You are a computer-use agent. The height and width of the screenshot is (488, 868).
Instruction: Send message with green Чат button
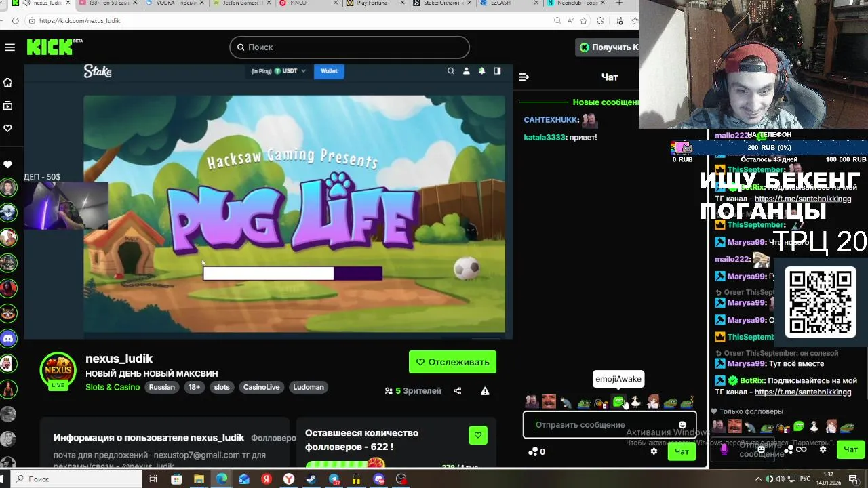682,451
